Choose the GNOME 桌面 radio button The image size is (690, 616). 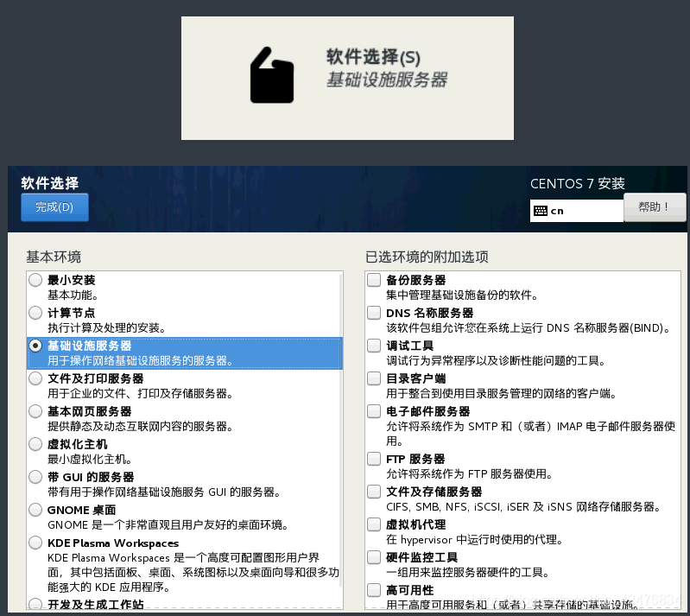(x=35, y=510)
